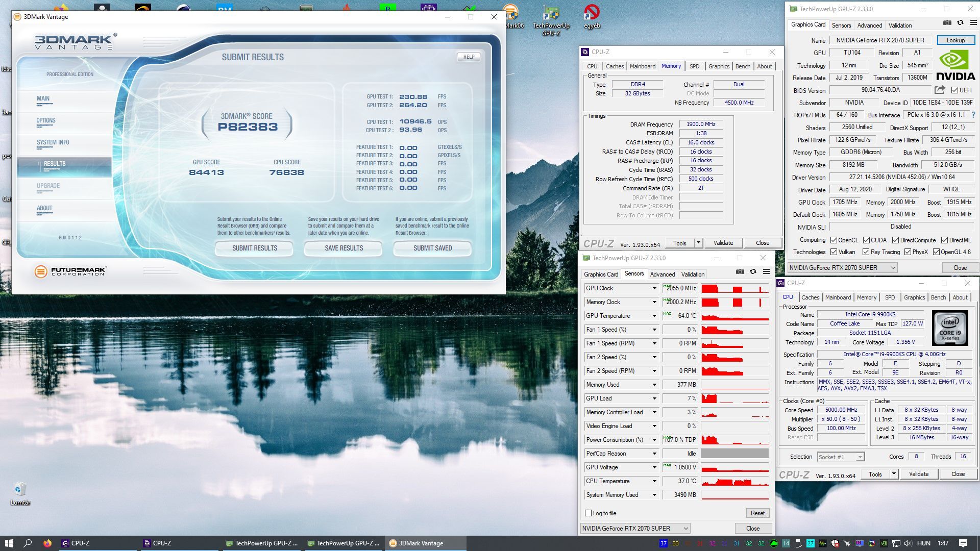Open the notification center icon

(963, 543)
